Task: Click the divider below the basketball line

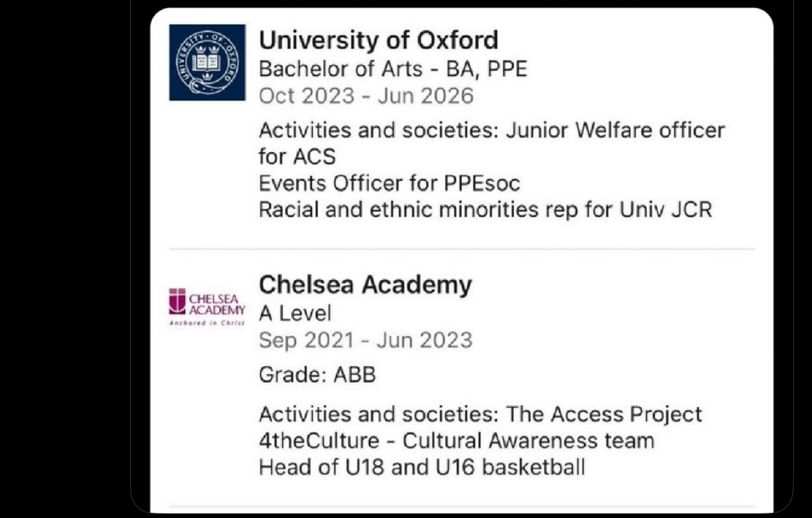Action: tap(461, 505)
